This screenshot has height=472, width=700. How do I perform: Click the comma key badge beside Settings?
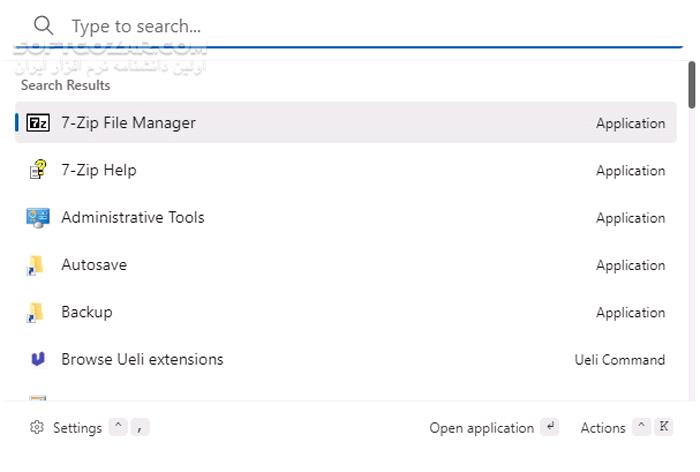coord(140,427)
